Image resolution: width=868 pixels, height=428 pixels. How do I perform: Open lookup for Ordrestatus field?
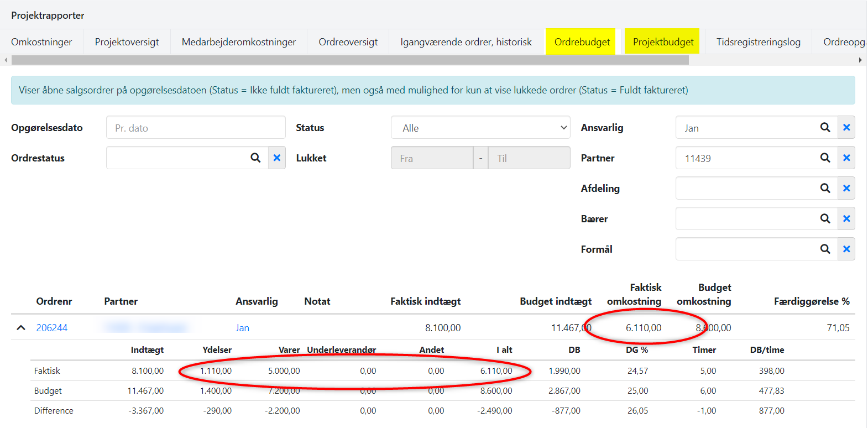pyautogui.click(x=255, y=158)
